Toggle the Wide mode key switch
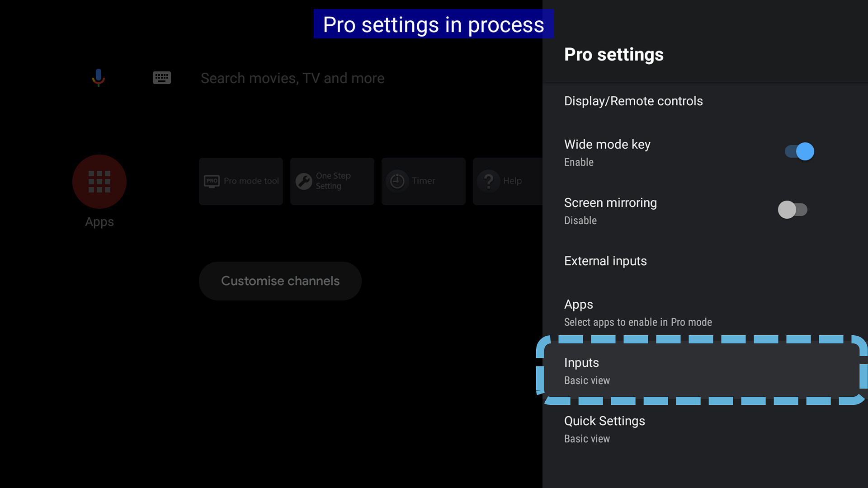Image resolution: width=868 pixels, height=488 pixels. click(x=799, y=152)
